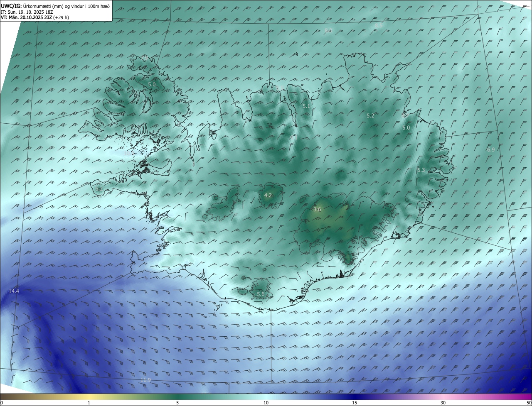Click the "1" label on the color scale
Screen dimensions: 532x406
click(89, 403)
